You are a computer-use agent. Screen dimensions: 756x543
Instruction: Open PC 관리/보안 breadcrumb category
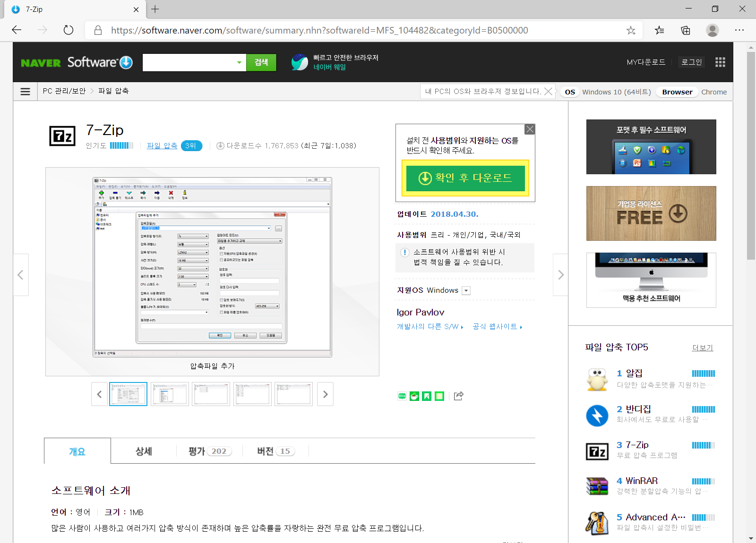coord(64,91)
